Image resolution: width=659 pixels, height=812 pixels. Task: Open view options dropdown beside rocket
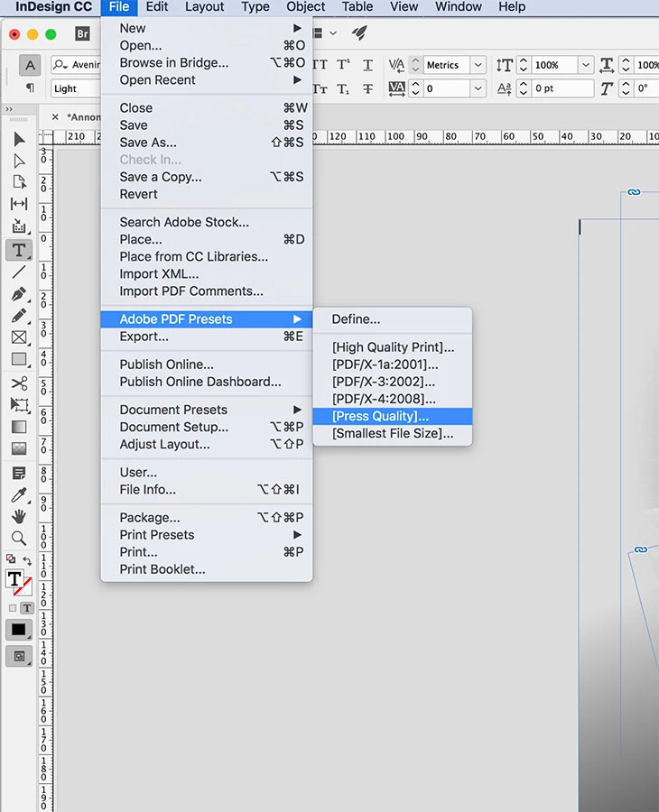click(333, 33)
